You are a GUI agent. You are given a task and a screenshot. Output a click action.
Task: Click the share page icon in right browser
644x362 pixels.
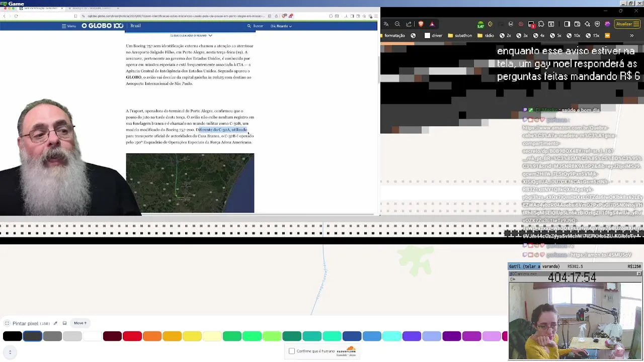409,24
